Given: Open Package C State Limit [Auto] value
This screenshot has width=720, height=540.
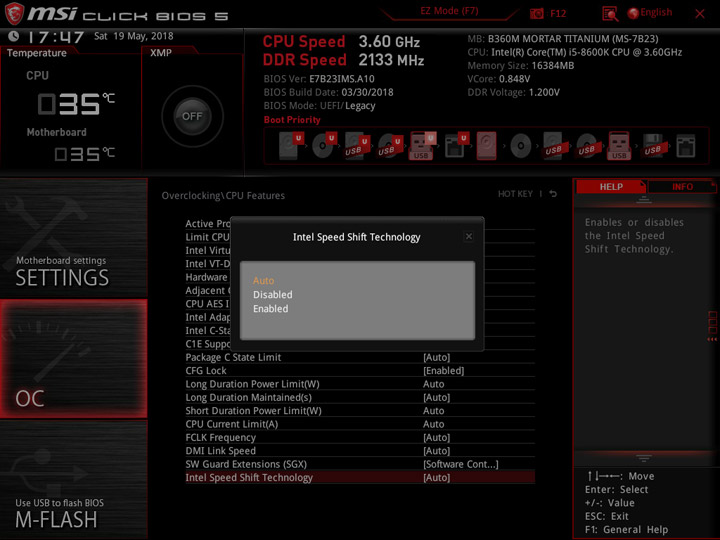Looking at the screenshot, I should [437, 357].
